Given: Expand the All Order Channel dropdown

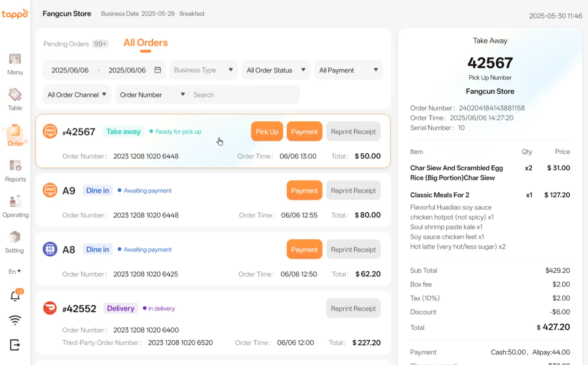Looking at the screenshot, I should [77, 95].
